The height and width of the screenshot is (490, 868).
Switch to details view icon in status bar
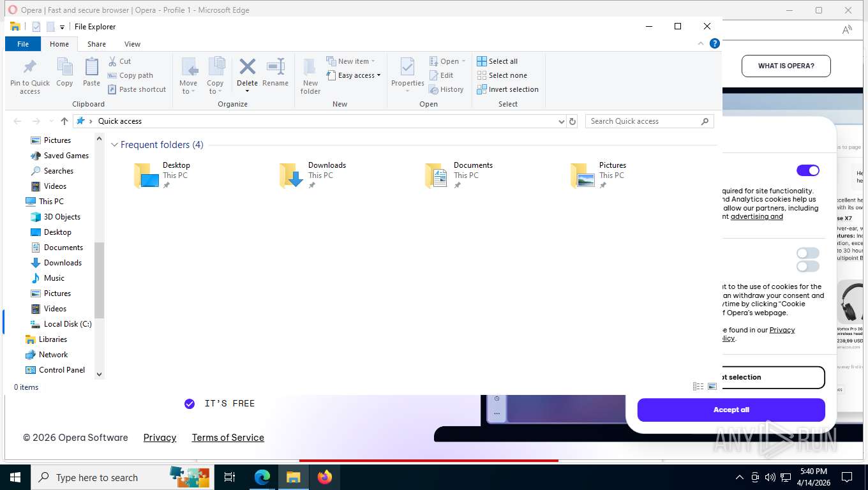(698, 387)
